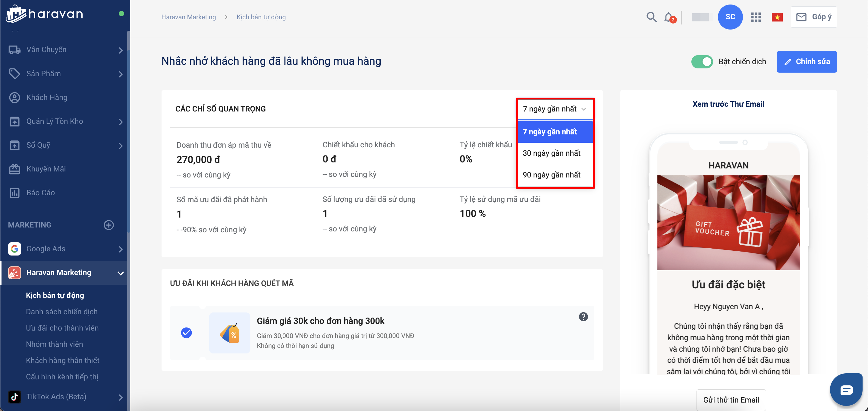Expand Sổ Quỹ submenu arrow

point(121,146)
